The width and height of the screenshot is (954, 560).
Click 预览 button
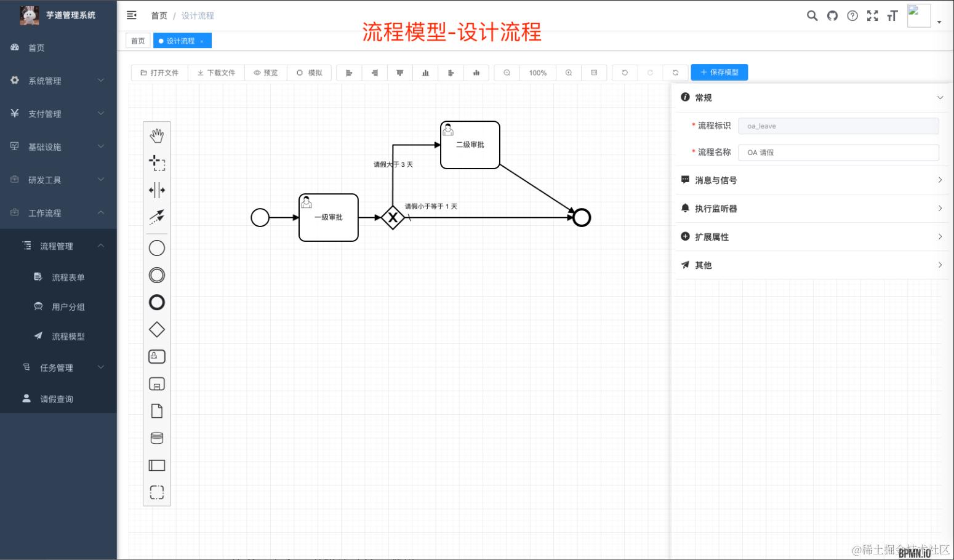[266, 73]
